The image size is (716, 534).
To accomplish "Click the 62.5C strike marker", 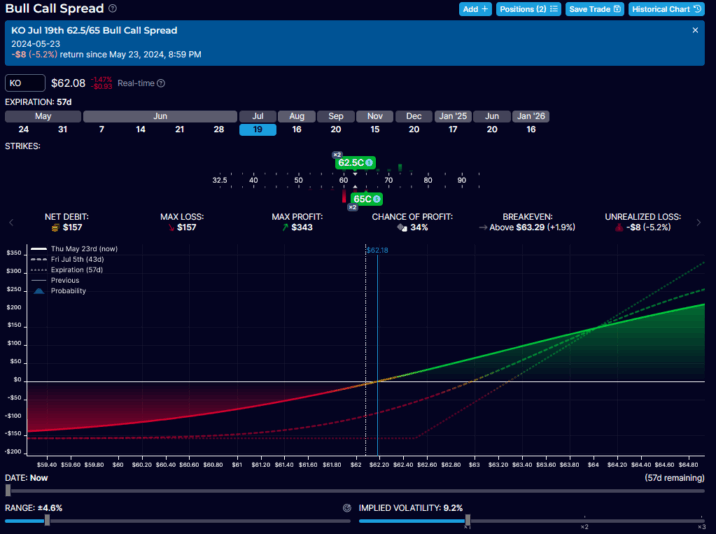I will 355,162.
